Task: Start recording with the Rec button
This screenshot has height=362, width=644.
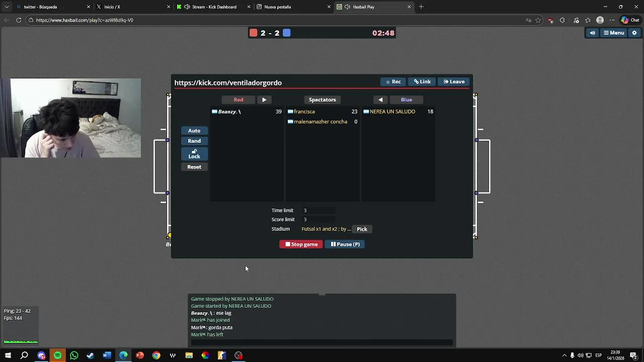Action: pyautogui.click(x=393, y=81)
